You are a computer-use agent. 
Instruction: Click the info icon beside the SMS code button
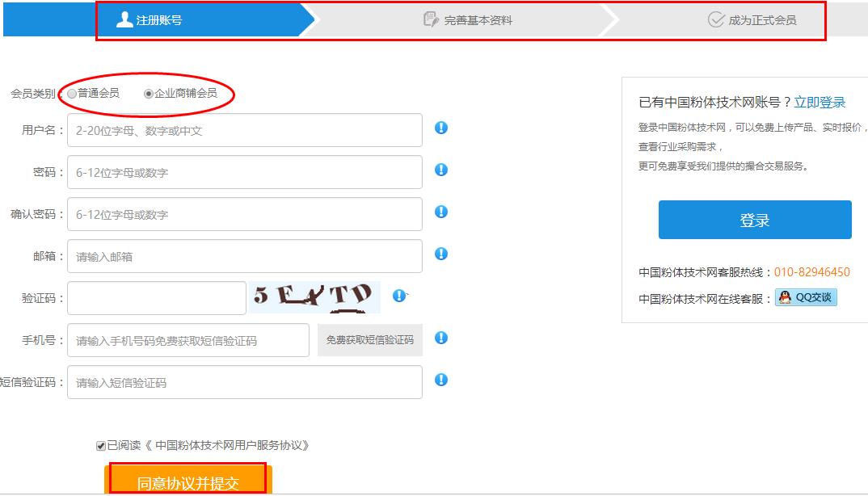click(x=441, y=338)
